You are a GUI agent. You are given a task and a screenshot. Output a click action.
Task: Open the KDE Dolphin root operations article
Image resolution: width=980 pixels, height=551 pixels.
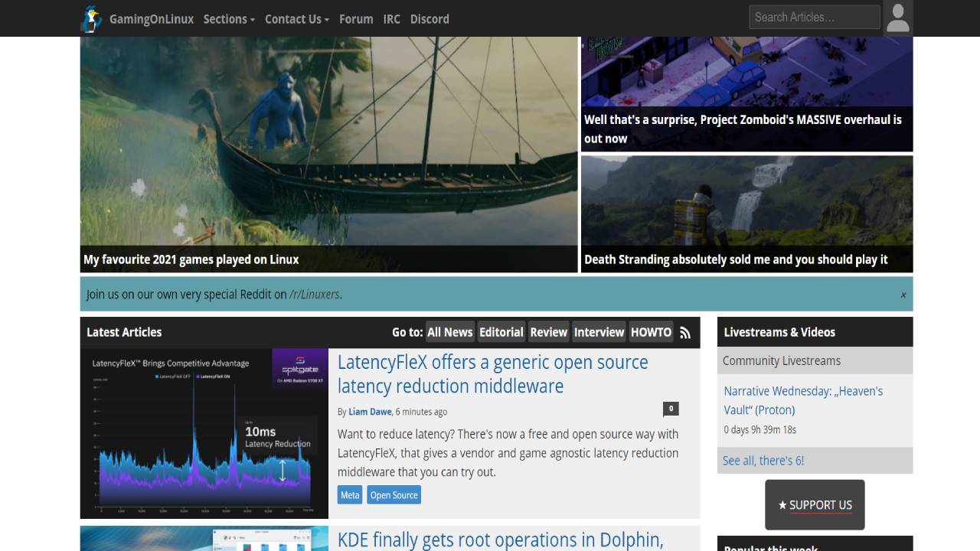(500, 540)
